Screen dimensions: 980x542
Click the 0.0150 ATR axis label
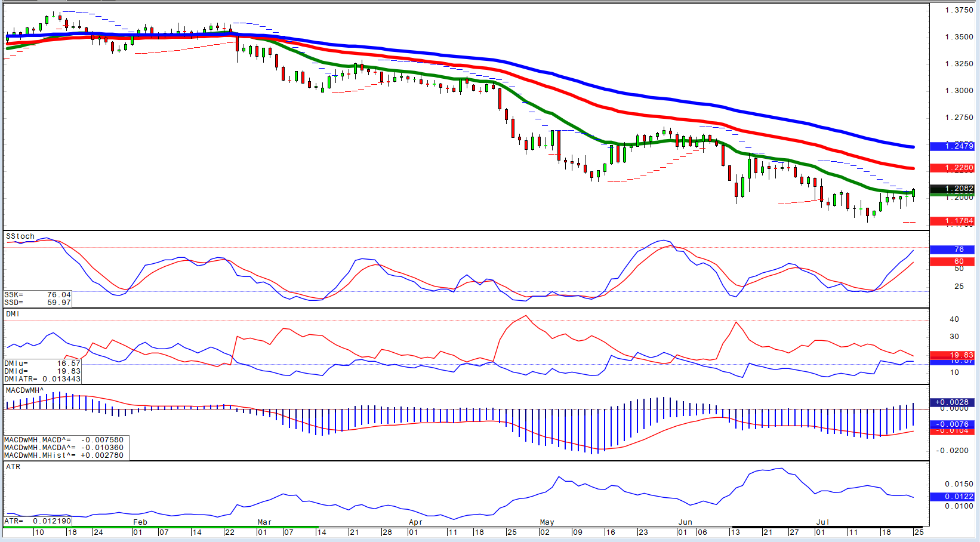(x=959, y=484)
